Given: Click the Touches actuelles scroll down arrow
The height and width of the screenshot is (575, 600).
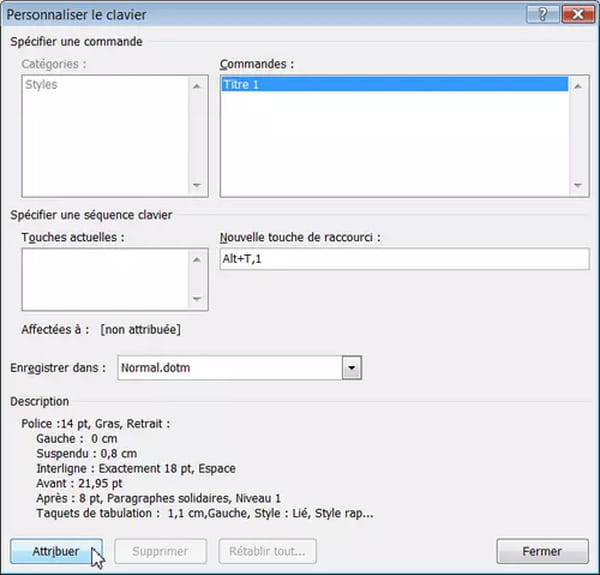Looking at the screenshot, I should [197, 299].
